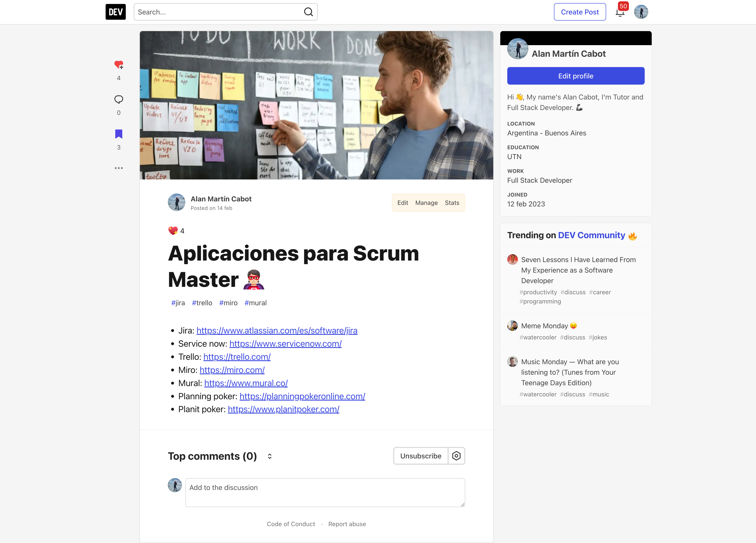
Task: Click the Edit profile button
Action: click(575, 76)
